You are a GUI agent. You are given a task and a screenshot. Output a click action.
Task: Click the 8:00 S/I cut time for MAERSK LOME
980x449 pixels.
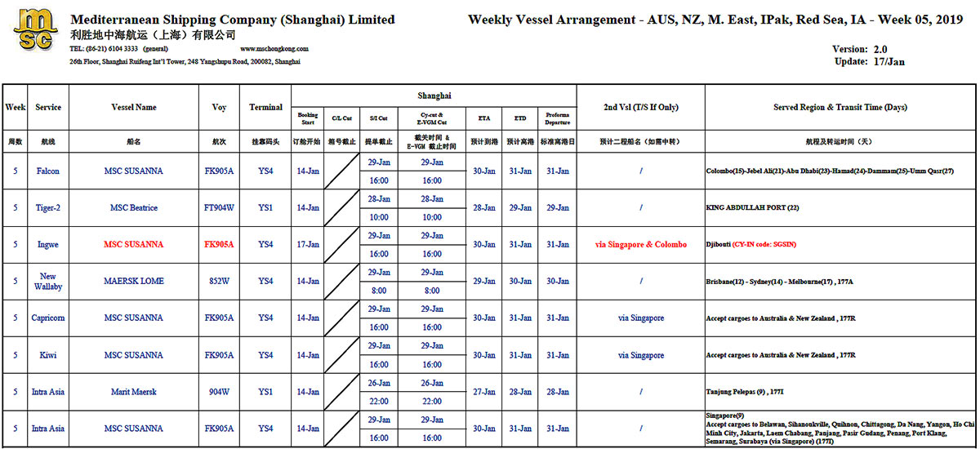378,291
